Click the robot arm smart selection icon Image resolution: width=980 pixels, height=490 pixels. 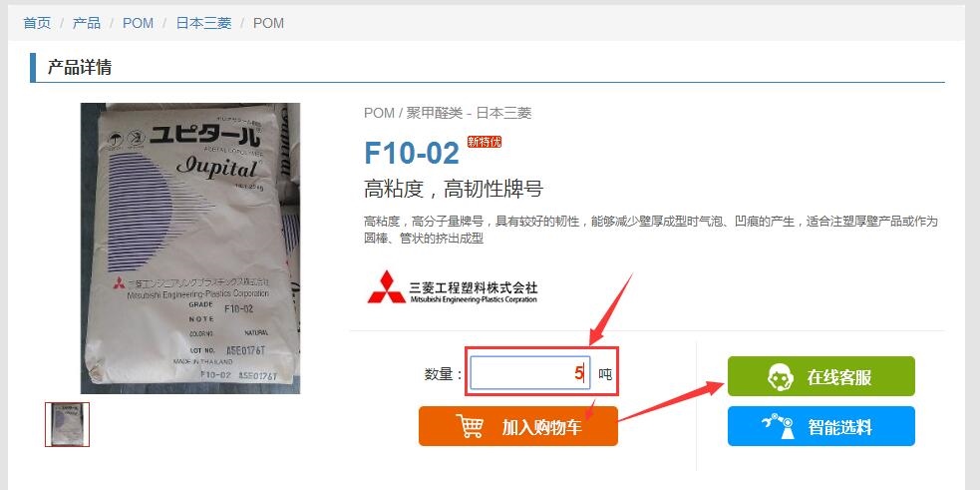click(x=779, y=426)
